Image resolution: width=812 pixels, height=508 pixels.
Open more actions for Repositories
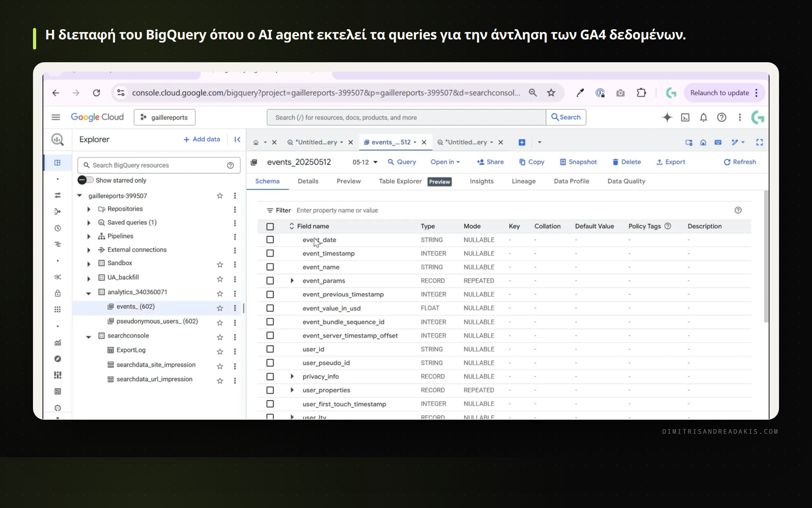pos(235,210)
